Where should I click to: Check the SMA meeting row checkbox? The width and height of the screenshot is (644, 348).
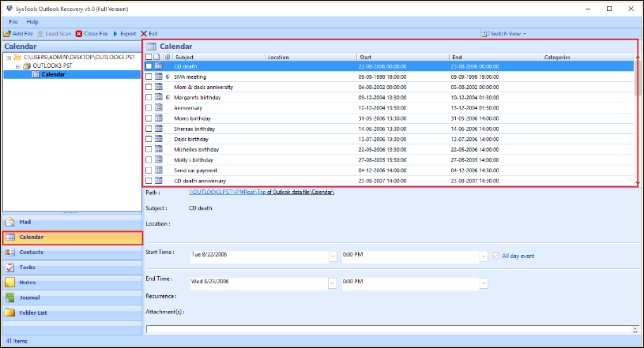point(149,77)
